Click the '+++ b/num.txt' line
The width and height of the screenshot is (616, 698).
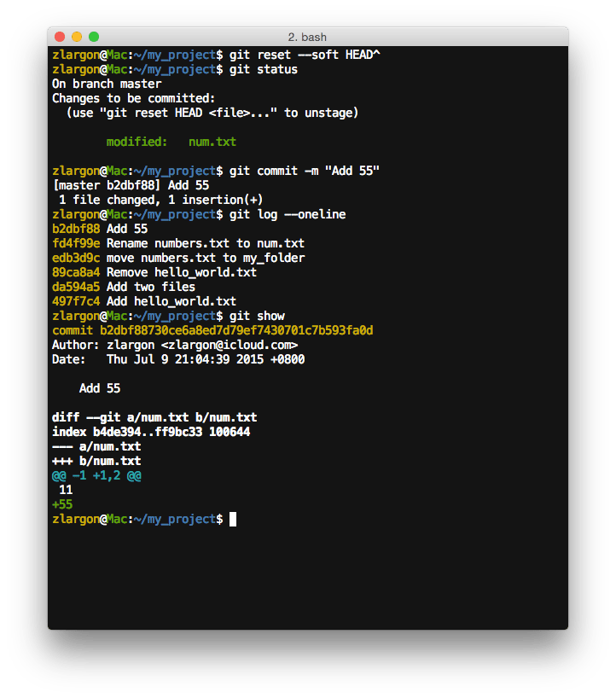coord(96,461)
